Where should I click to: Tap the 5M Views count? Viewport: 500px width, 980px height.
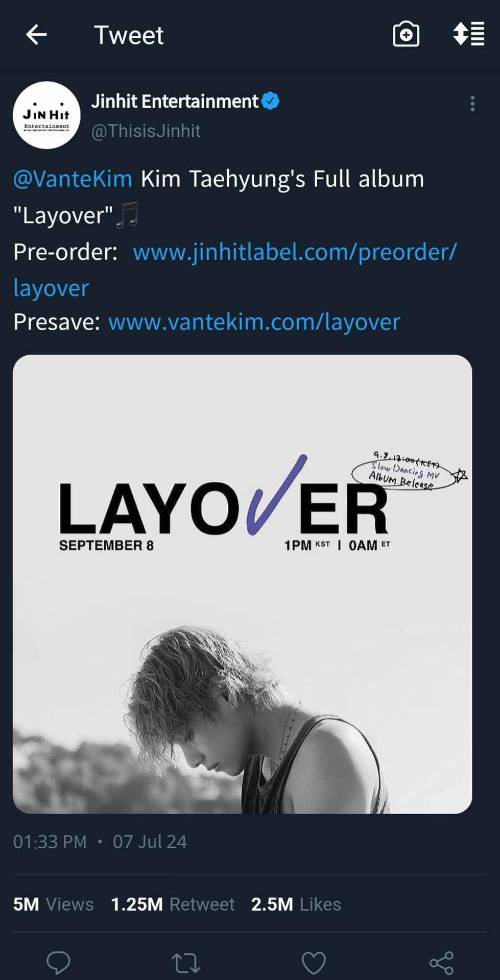(53, 904)
